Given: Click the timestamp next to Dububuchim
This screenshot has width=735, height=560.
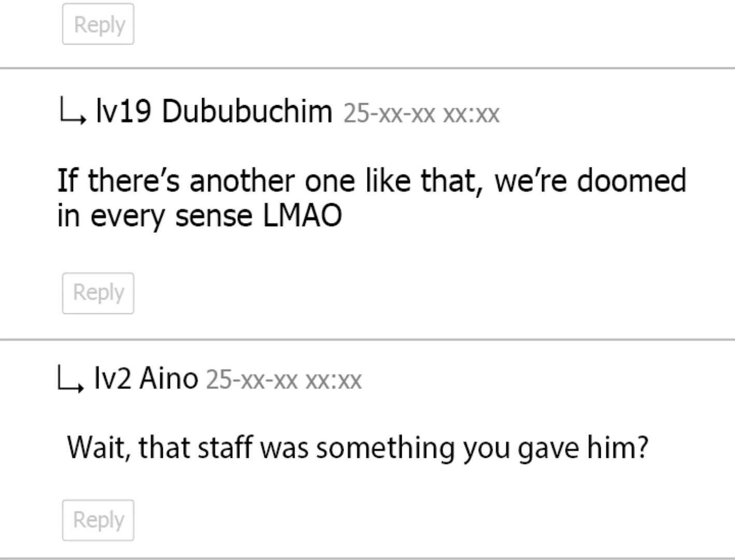Looking at the screenshot, I should pyautogui.click(x=421, y=114).
